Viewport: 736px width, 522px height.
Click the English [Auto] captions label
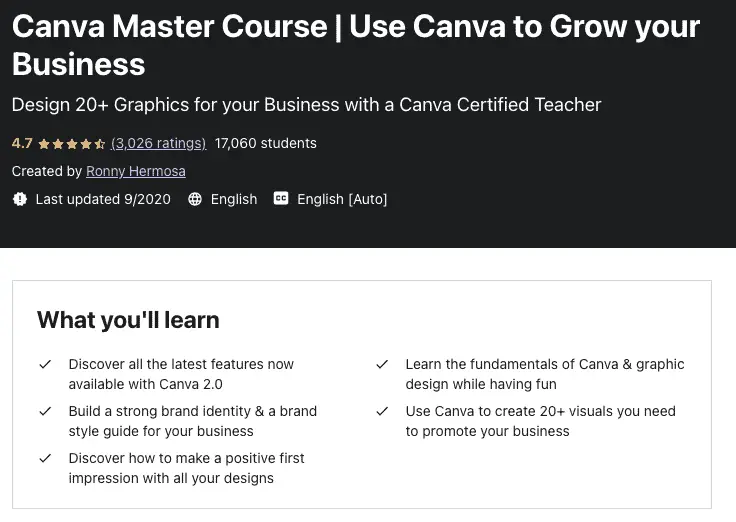coord(342,199)
